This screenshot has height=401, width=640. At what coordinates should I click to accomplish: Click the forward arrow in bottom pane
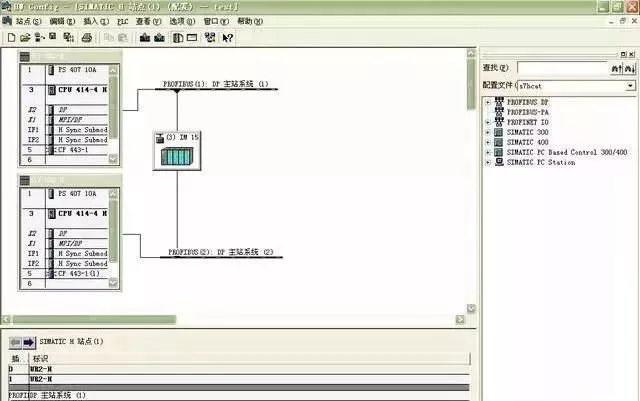29,341
